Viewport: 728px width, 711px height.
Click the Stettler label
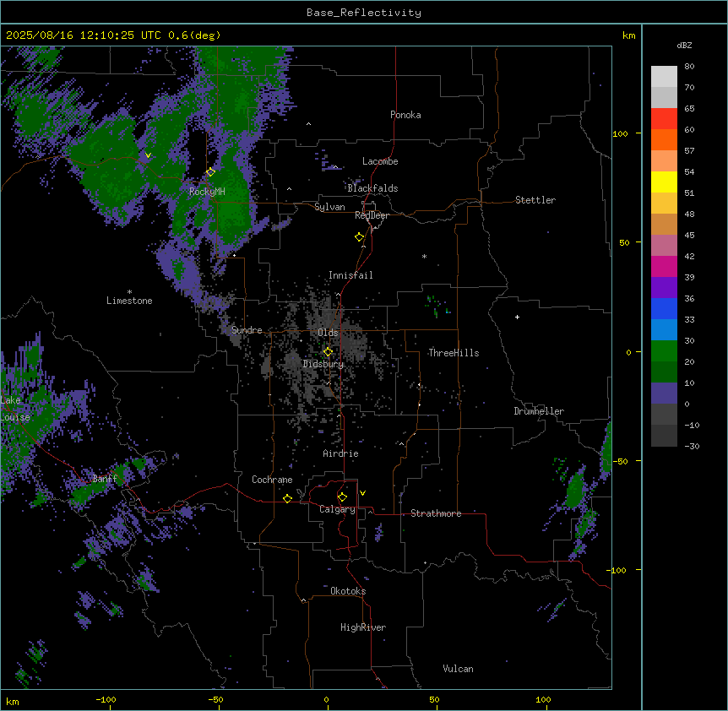pyautogui.click(x=535, y=200)
